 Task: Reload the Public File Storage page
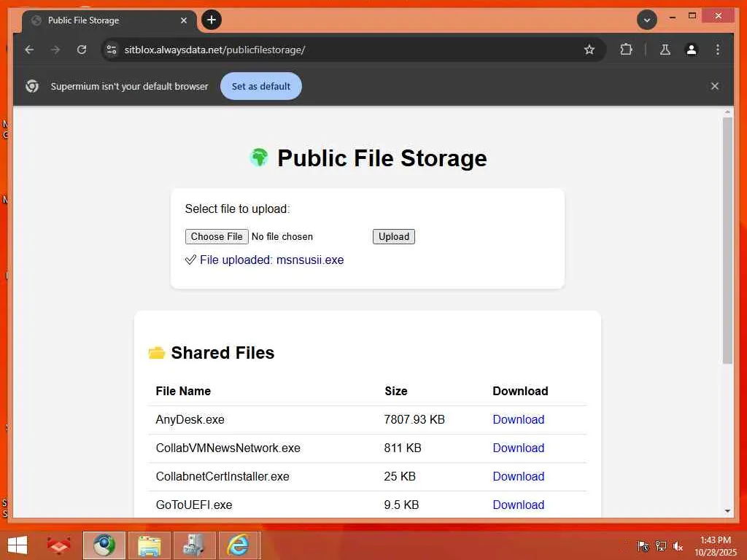82,50
